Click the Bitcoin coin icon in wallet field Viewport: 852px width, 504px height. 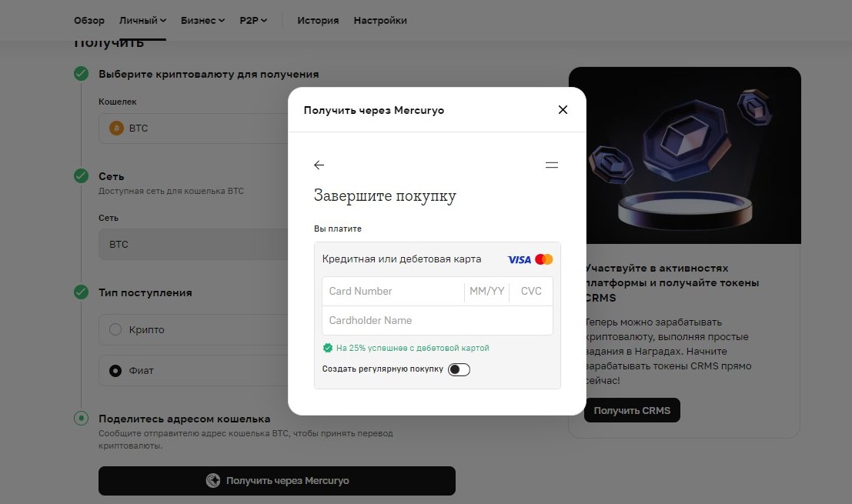pos(116,129)
